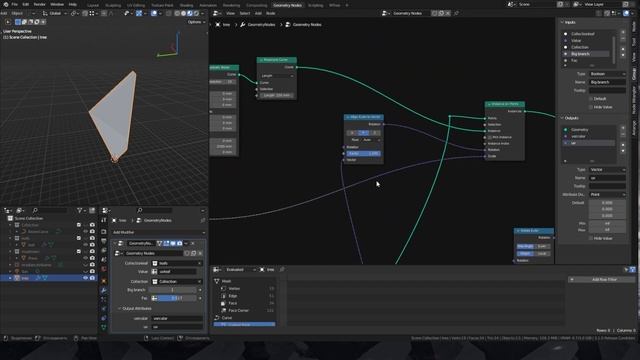
Task: Toggle the Hide Value checkbox in Inputs panel
Action: 591,107
